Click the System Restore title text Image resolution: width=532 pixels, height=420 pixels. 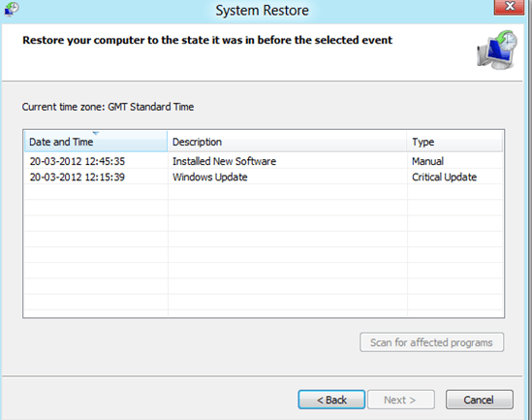tap(262, 11)
